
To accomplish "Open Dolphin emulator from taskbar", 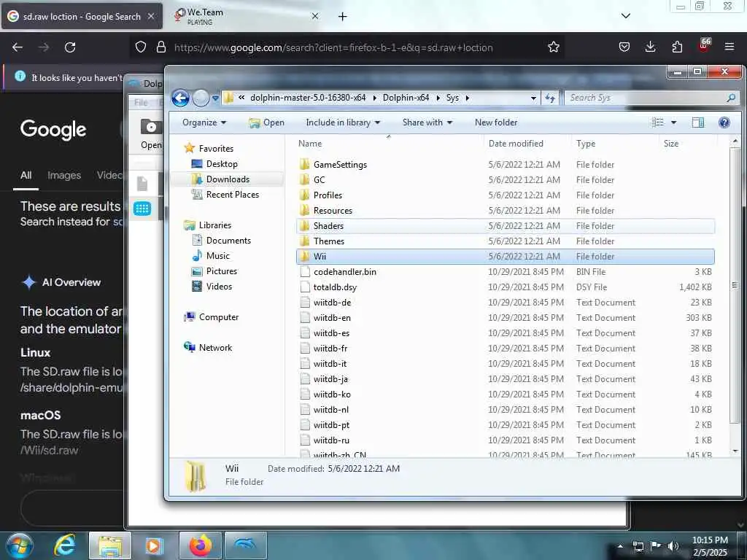I will pos(245,545).
